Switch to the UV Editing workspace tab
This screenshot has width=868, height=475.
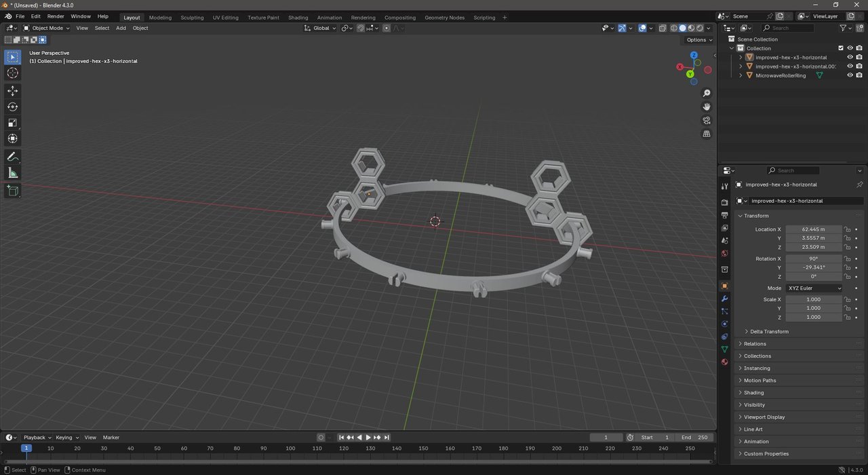(x=225, y=18)
